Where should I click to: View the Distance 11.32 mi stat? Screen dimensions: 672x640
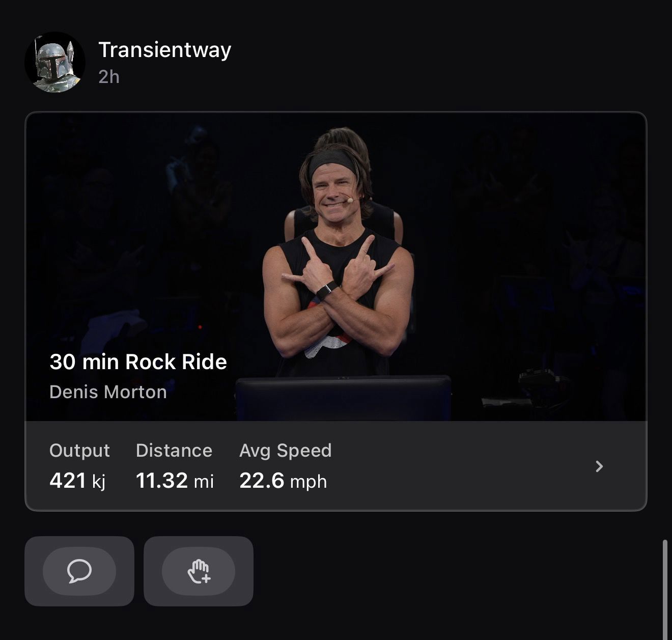[175, 466]
